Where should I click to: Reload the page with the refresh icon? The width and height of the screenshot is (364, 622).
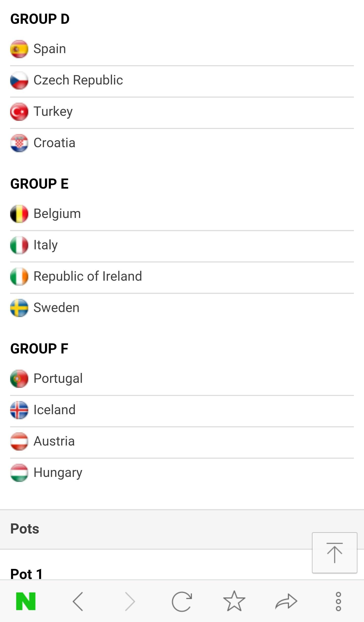tap(182, 601)
